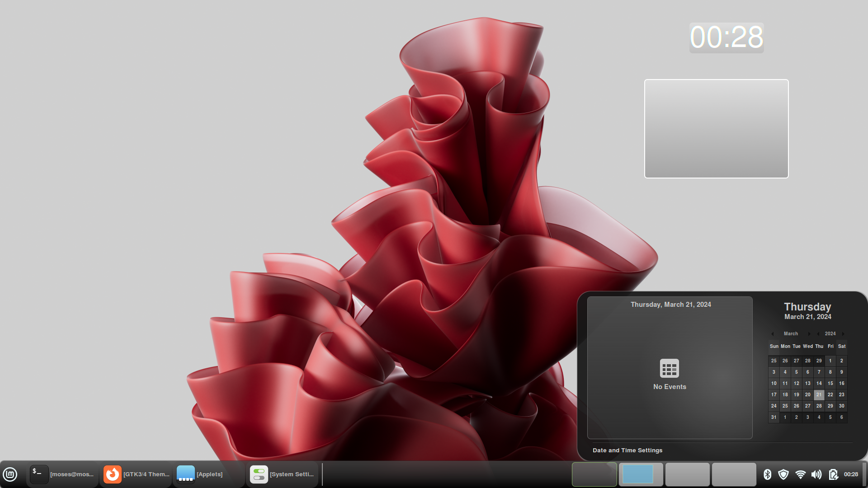868x488 pixels.
Task: Select March 14 in the calendar
Action: click(819, 384)
